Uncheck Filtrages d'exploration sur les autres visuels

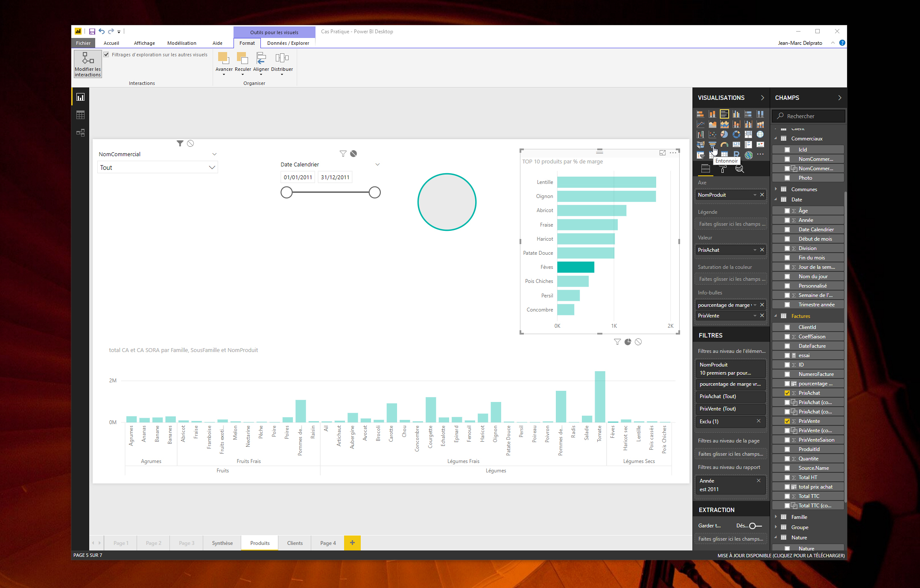point(107,55)
